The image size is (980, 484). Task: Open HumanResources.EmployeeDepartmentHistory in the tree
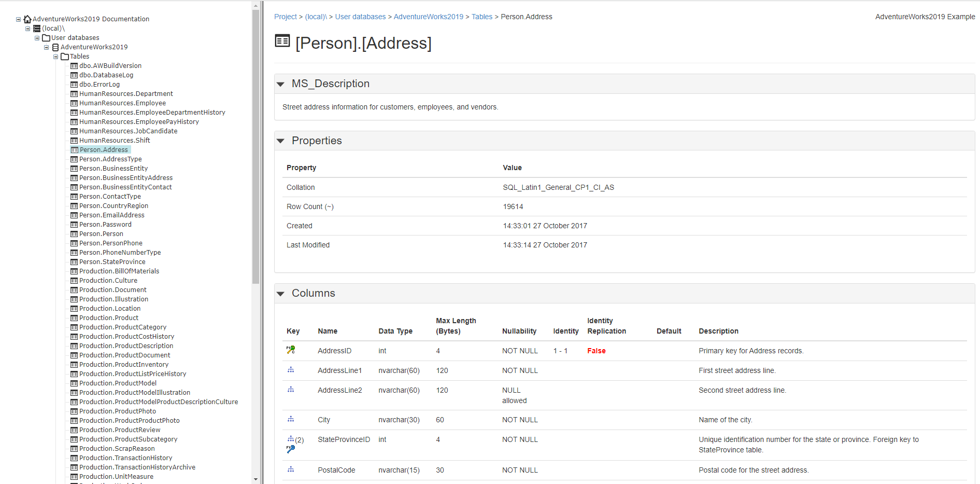(x=152, y=113)
